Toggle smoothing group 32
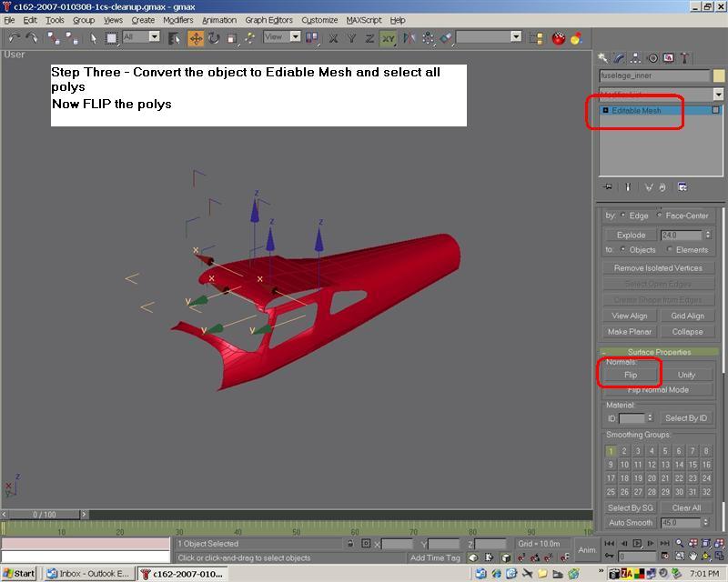Viewport: 728px width, 582px height. click(x=706, y=491)
